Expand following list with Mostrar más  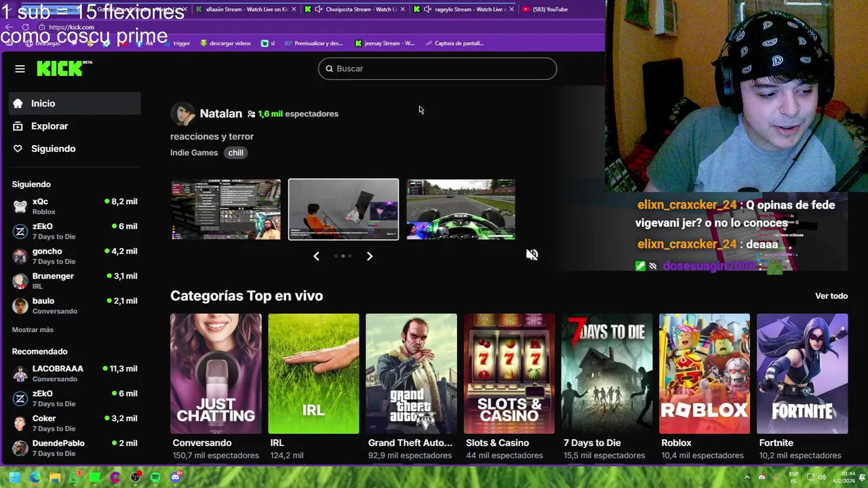click(x=33, y=329)
